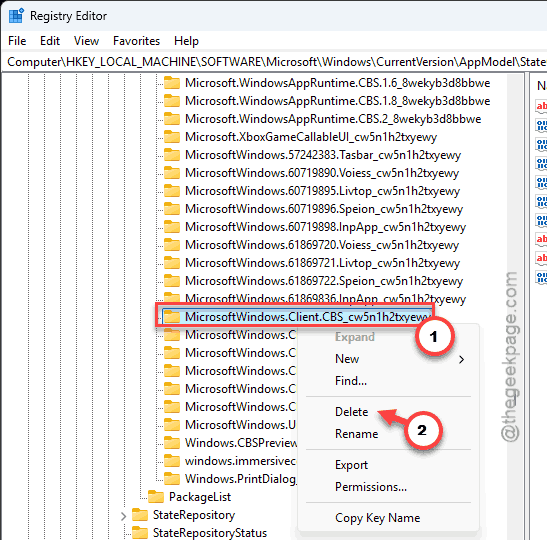Click the StateRepository folder icon
Screen dimensions: 547x540
[x=140, y=515]
